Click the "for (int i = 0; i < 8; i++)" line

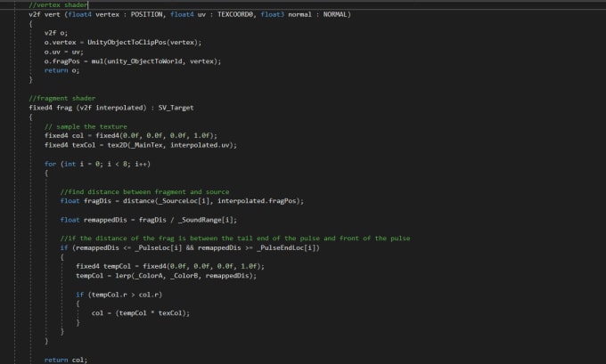click(x=97, y=164)
